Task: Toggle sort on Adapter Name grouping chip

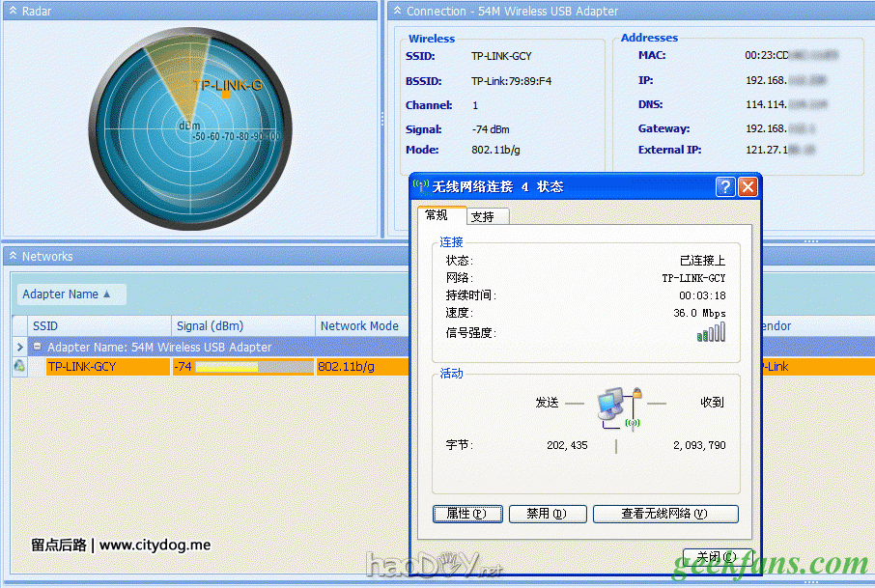Action: coord(67,294)
